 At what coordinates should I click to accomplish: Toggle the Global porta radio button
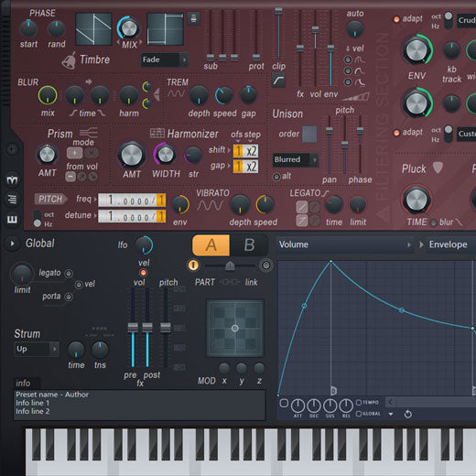click(69, 297)
